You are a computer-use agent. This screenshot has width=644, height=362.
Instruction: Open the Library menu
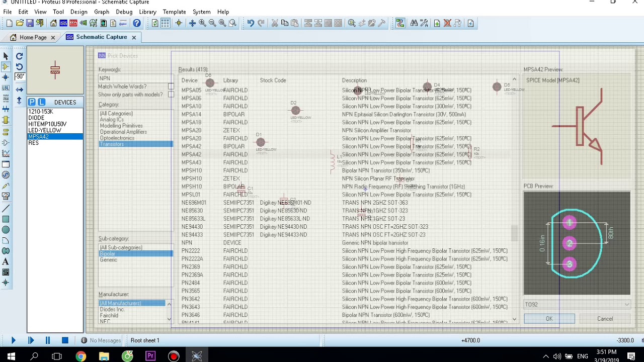tap(147, 12)
